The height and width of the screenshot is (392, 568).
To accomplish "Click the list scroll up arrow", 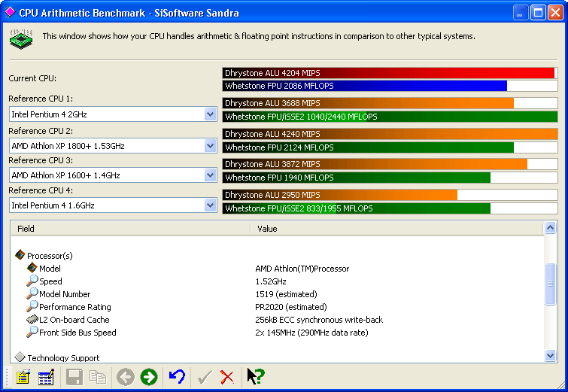I will (x=550, y=228).
